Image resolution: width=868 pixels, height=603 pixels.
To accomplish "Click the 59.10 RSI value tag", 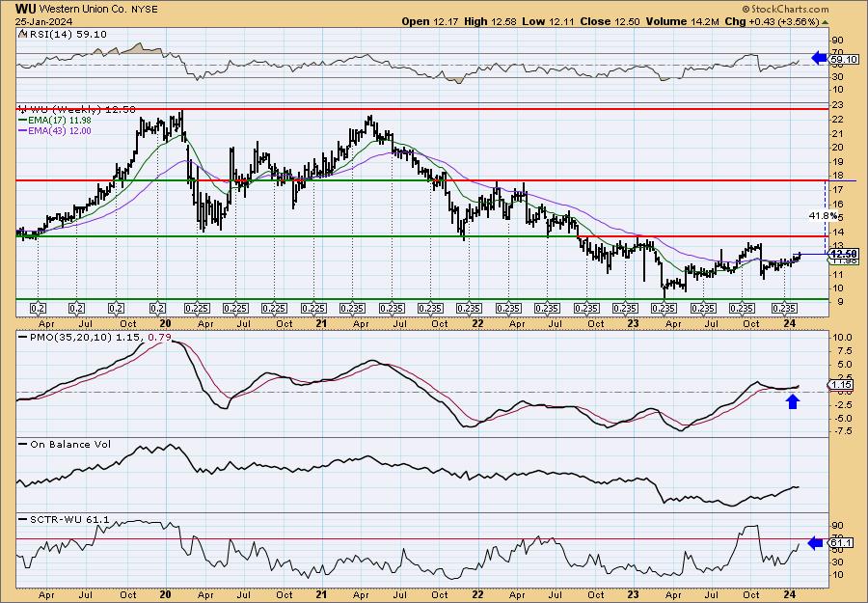I will pyautogui.click(x=845, y=59).
